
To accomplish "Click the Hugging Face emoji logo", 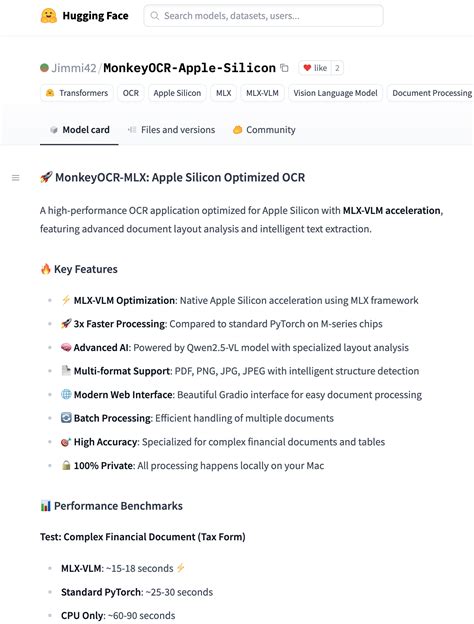I will [49, 16].
